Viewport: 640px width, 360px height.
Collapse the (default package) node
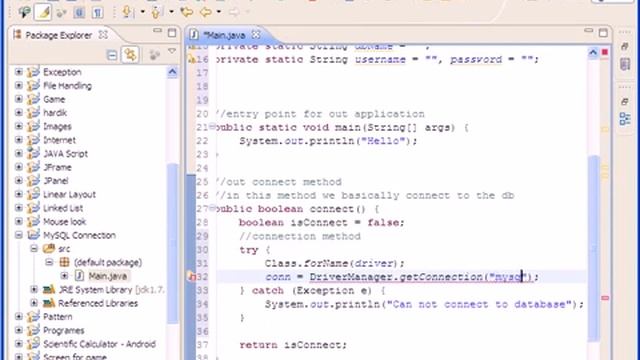pyautogui.click(x=49, y=262)
